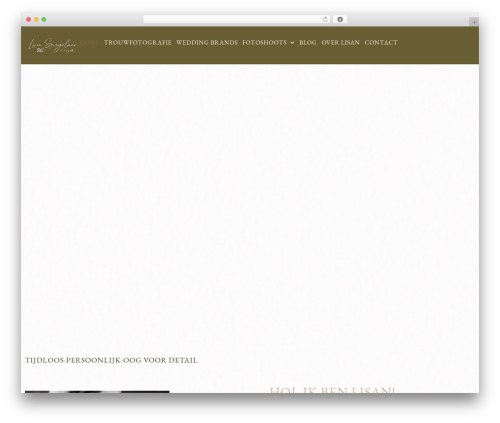Viewport: 500px width, 423px height.
Task: Expand the Fotoshoots dropdown chevron
Action: pos(292,43)
